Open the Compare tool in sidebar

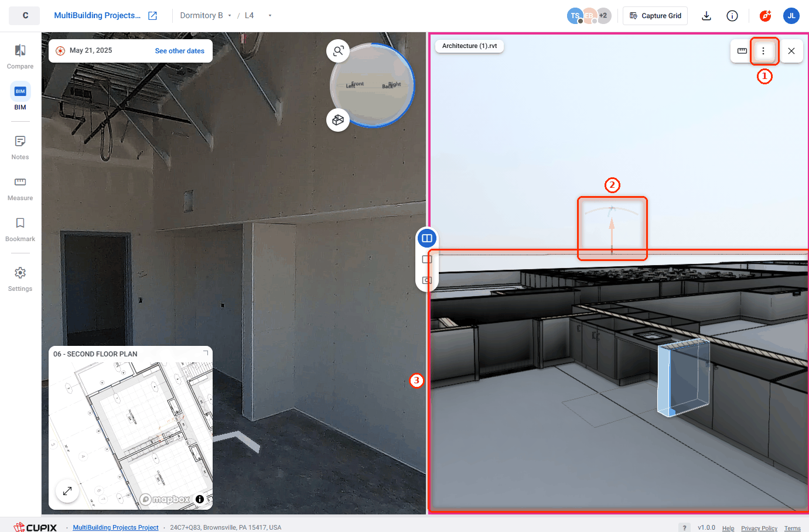20,57
